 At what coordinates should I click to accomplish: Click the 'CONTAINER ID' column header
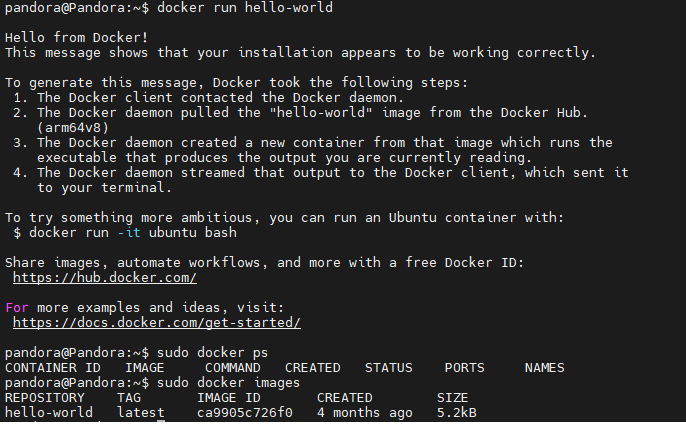click(52, 368)
